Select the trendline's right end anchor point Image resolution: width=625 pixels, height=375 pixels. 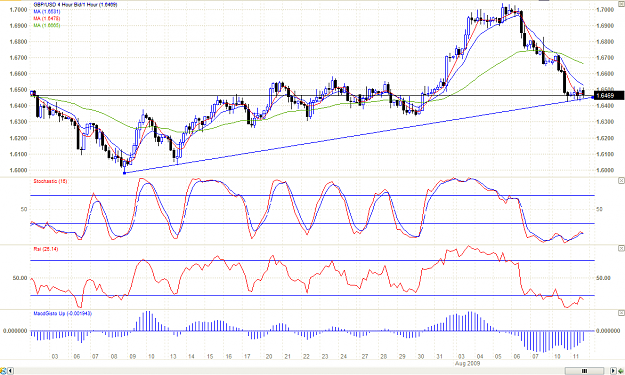pyautogui.click(x=593, y=97)
